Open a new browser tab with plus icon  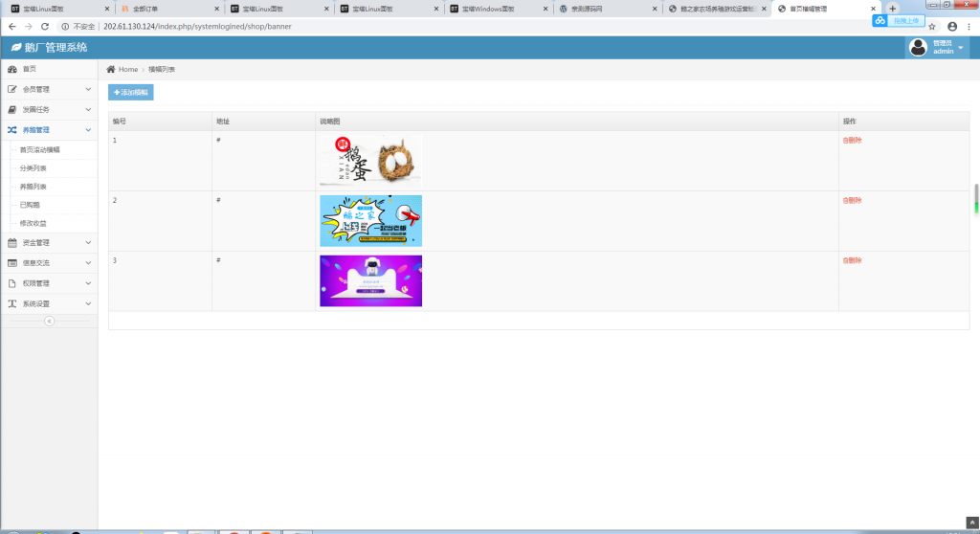(893, 9)
